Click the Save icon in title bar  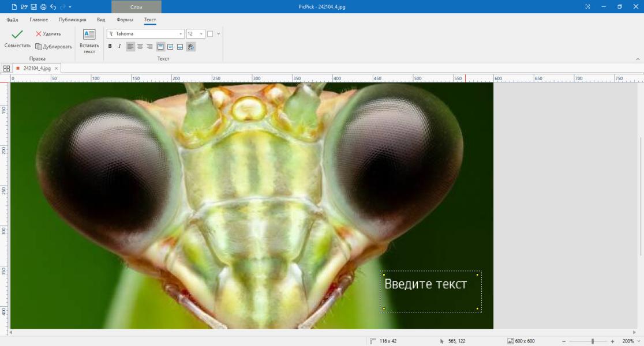[x=33, y=7]
